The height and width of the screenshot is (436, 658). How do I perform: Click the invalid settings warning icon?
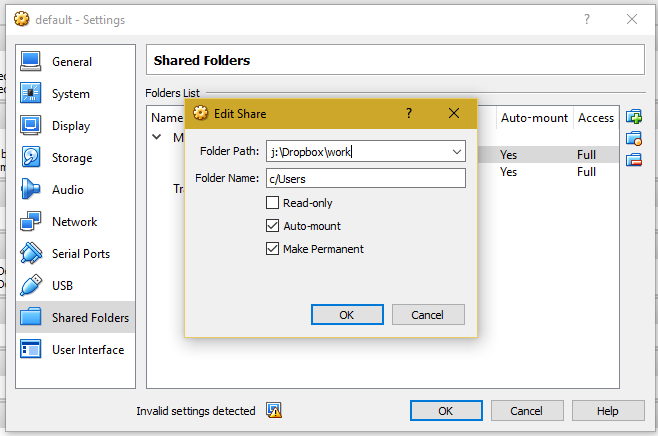(273, 410)
